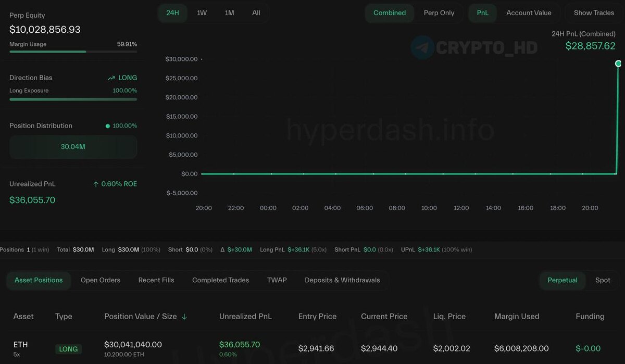Switch to Spot positions
625x364 pixels.
point(603,280)
